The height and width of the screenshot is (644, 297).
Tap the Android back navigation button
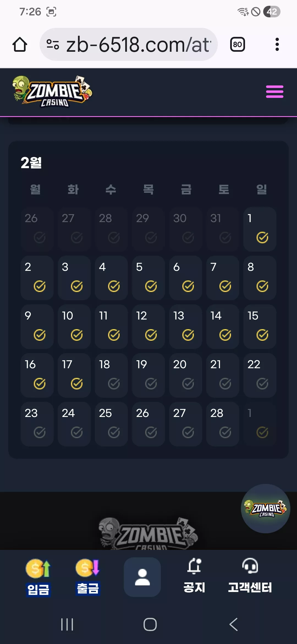point(233,624)
